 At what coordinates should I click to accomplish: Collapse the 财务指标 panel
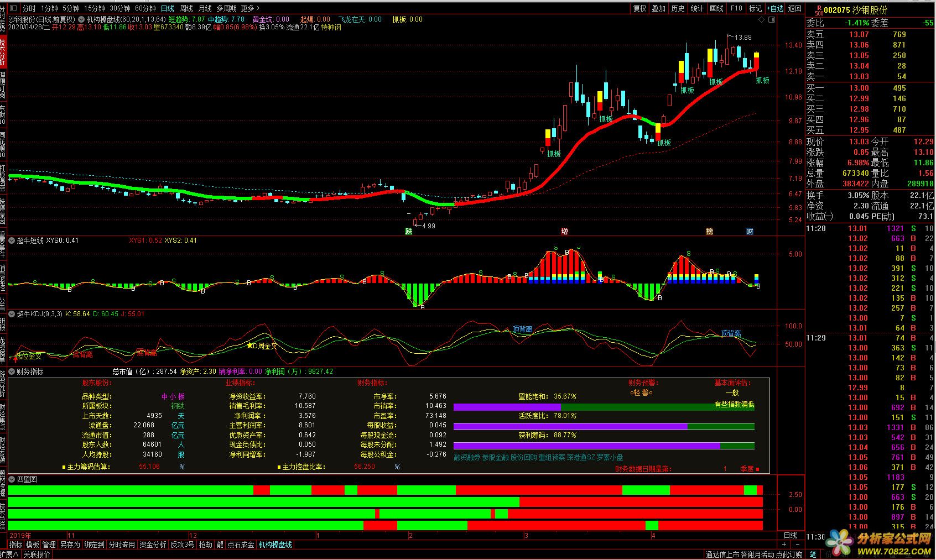tap(12, 372)
